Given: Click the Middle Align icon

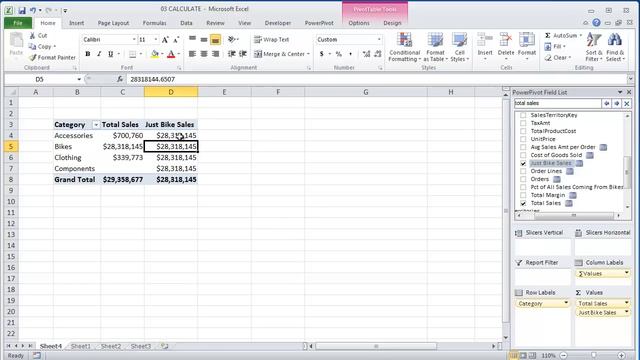Looking at the screenshot, I should point(204,40).
